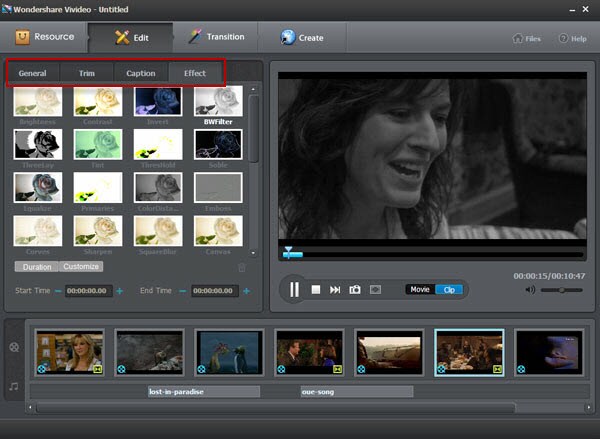Mute audio using the speaker icon

530,290
